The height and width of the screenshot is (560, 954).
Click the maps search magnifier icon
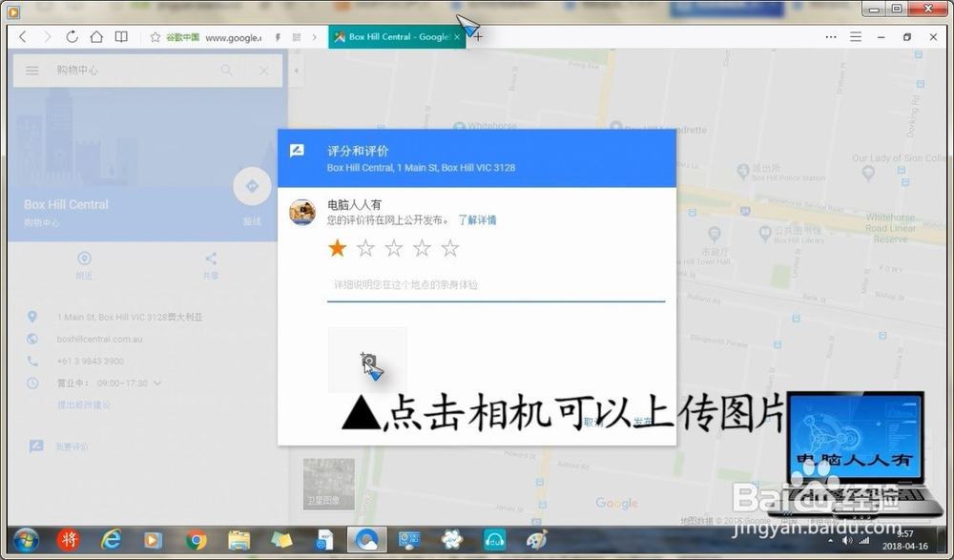227,71
